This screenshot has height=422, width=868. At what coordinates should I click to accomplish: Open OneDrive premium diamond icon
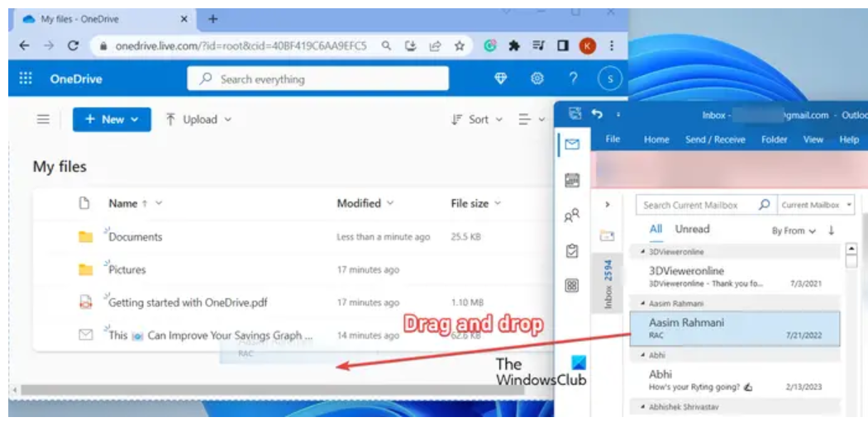[x=500, y=78]
